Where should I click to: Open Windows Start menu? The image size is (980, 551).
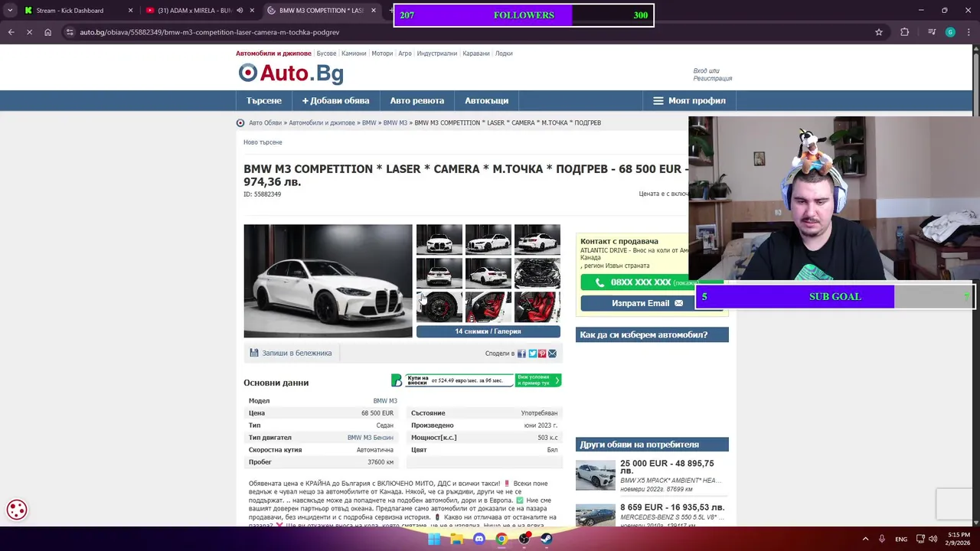(434, 539)
